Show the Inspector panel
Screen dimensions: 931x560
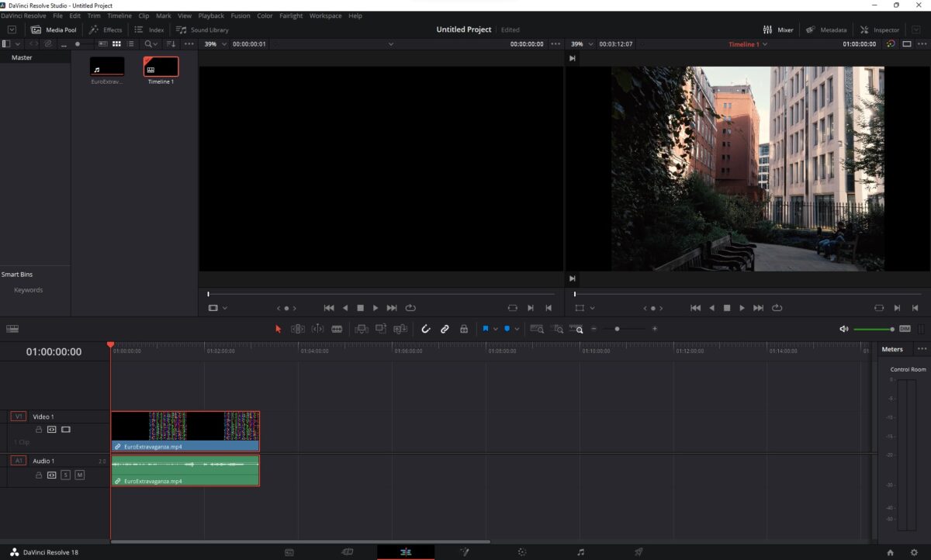coord(880,29)
